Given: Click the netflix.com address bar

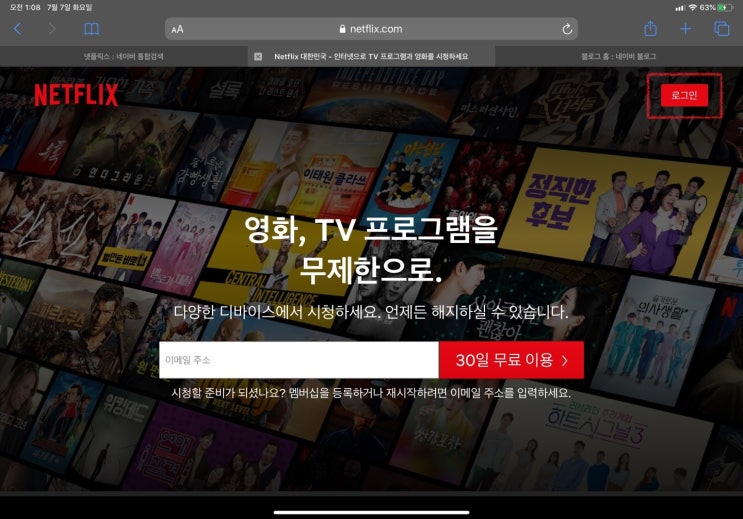Looking at the screenshot, I should pyautogui.click(x=371, y=29).
